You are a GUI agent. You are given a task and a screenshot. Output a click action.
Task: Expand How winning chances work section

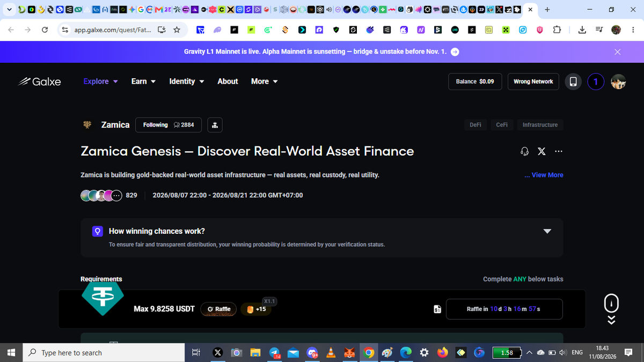point(547,231)
